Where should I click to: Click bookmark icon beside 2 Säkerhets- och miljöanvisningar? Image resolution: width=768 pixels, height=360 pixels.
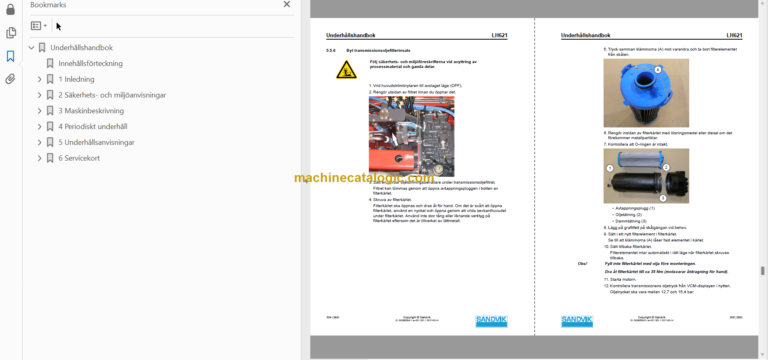50,95
